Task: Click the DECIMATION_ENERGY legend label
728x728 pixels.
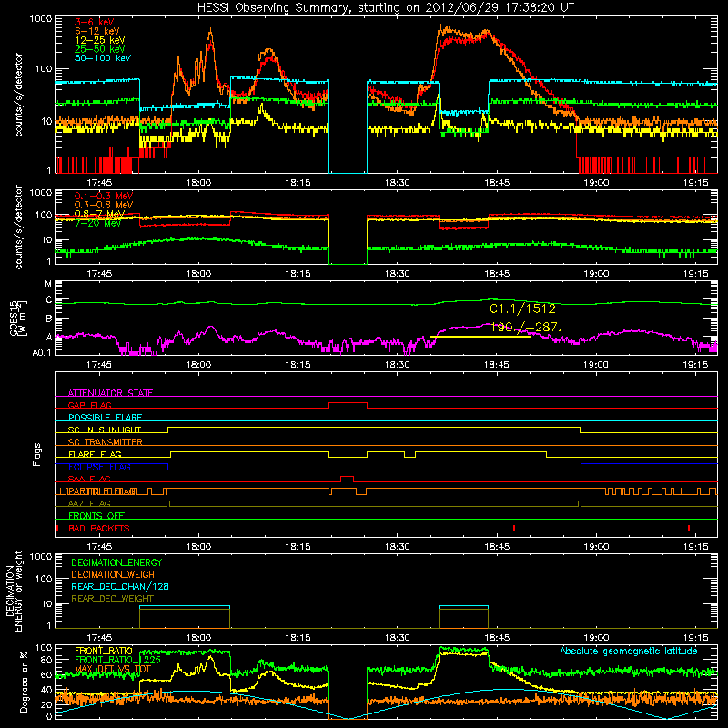Action: pos(116,562)
